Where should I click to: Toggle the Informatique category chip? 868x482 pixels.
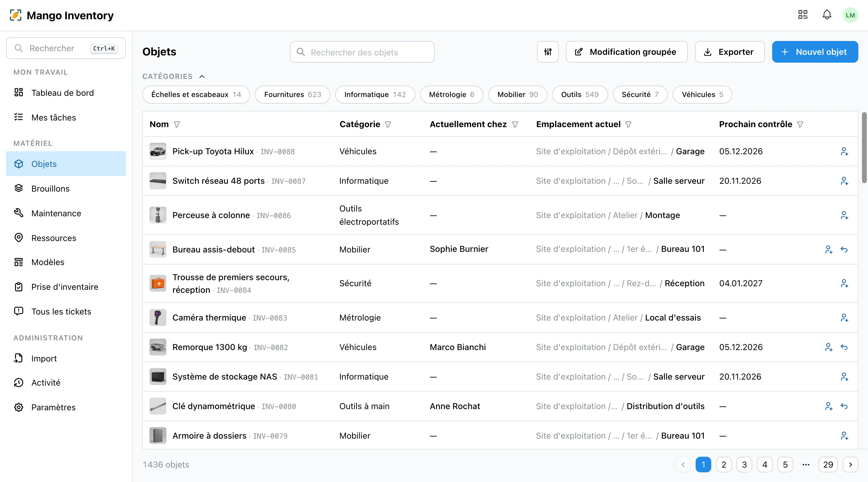pyautogui.click(x=375, y=95)
